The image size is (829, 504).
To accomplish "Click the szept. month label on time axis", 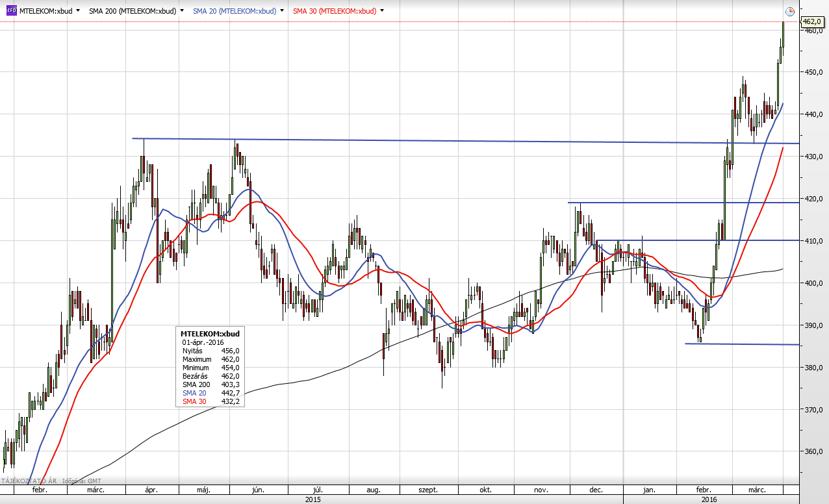I will (428, 490).
